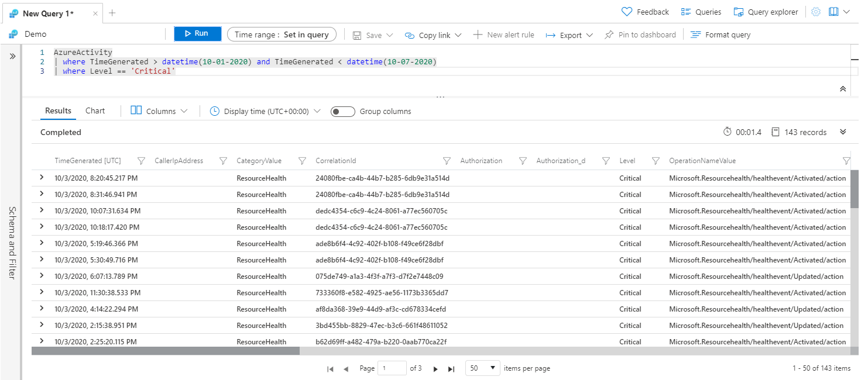The height and width of the screenshot is (380, 868).
Task: Sort by the TimeGenerated [UTC] header
Action: tap(88, 161)
